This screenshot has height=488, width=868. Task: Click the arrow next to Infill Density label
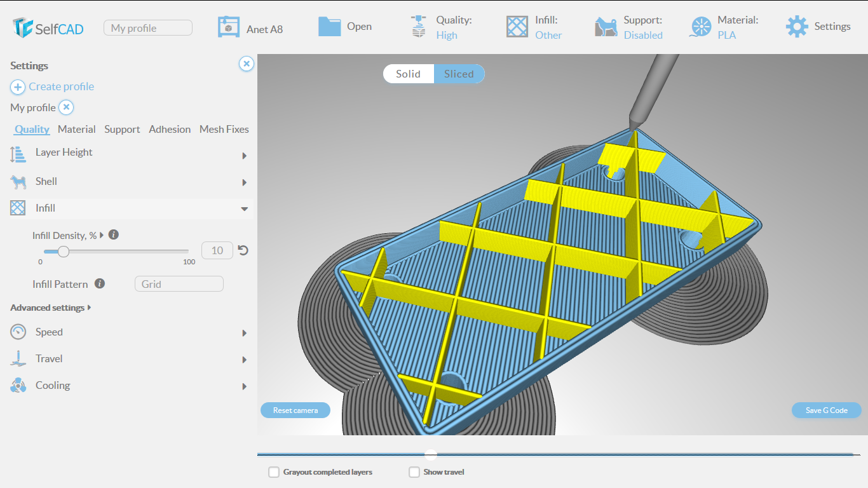tap(102, 235)
